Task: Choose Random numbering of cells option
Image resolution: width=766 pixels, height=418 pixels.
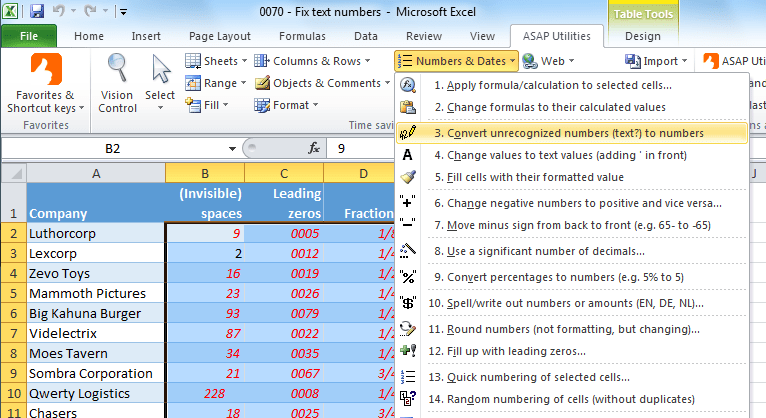Action: [572, 399]
